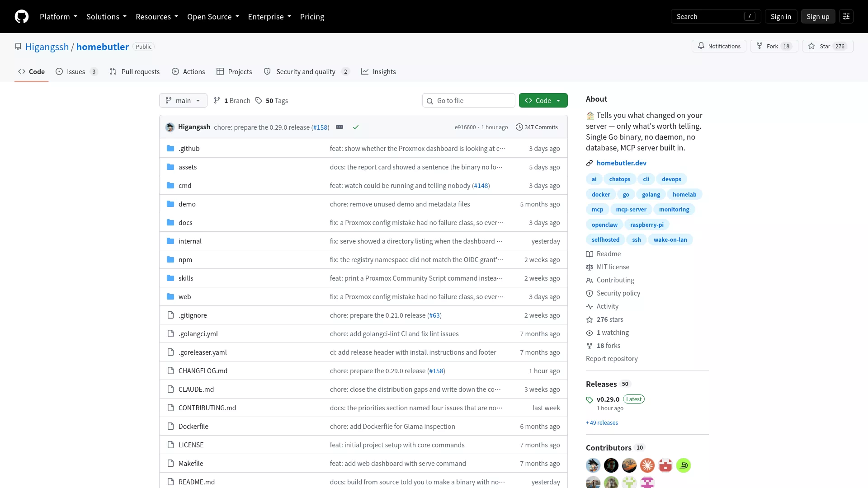The height and width of the screenshot is (488, 868).
Task: Expand the Open Source menu
Action: (213, 17)
